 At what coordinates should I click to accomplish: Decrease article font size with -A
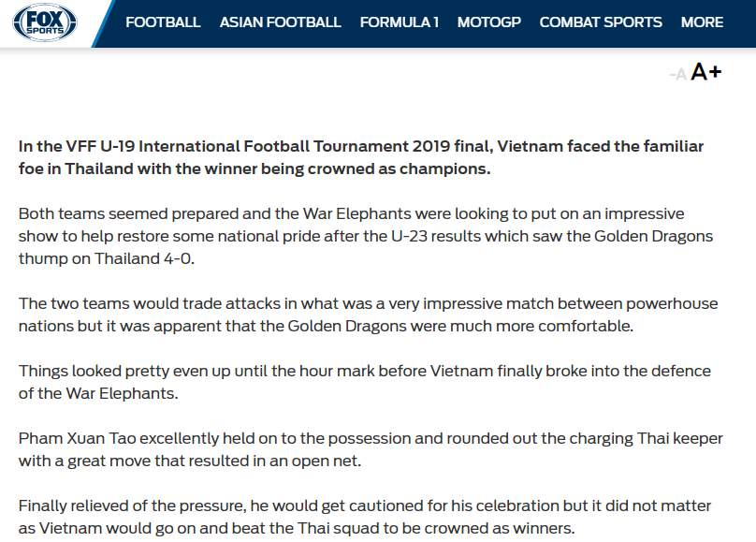(678, 74)
